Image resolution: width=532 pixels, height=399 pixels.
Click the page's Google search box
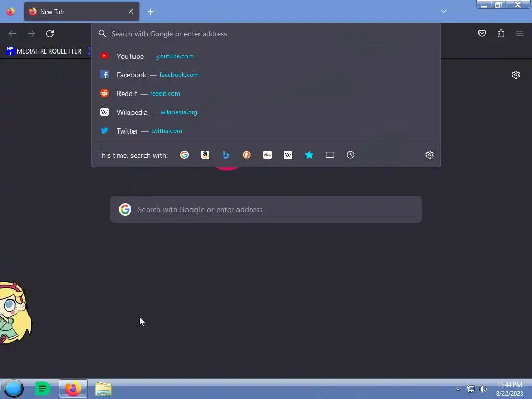pyautogui.click(x=266, y=209)
